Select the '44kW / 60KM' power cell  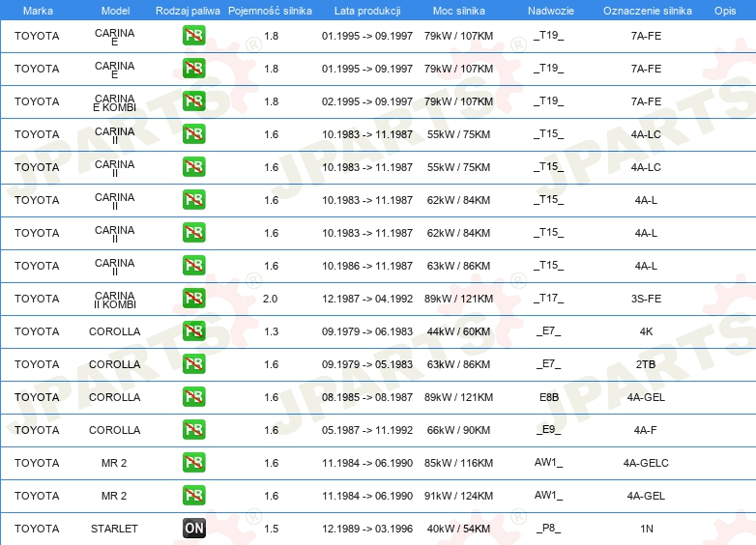tap(458, 331)
